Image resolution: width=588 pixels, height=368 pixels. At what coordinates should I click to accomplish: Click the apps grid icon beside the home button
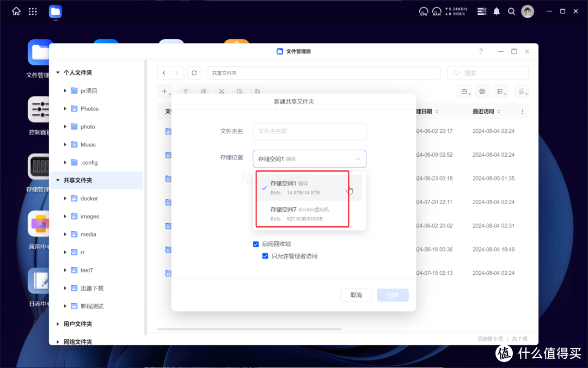point(33,11)
